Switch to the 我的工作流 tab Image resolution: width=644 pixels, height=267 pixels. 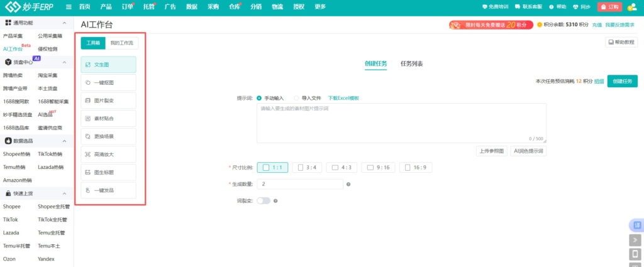pyautogui.click(x=121, y=43)
